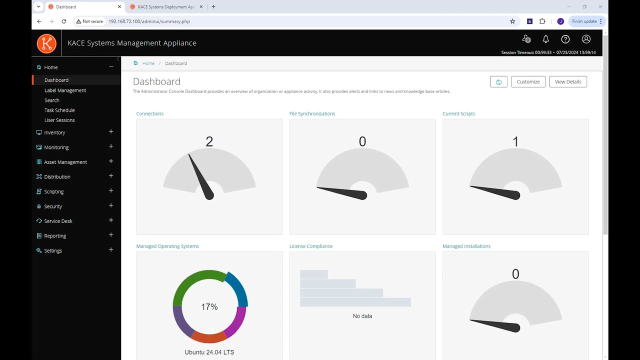This screenshot has height=360, width=640.
Task: Open the License Compliance widget link
Action: point(311,247)
